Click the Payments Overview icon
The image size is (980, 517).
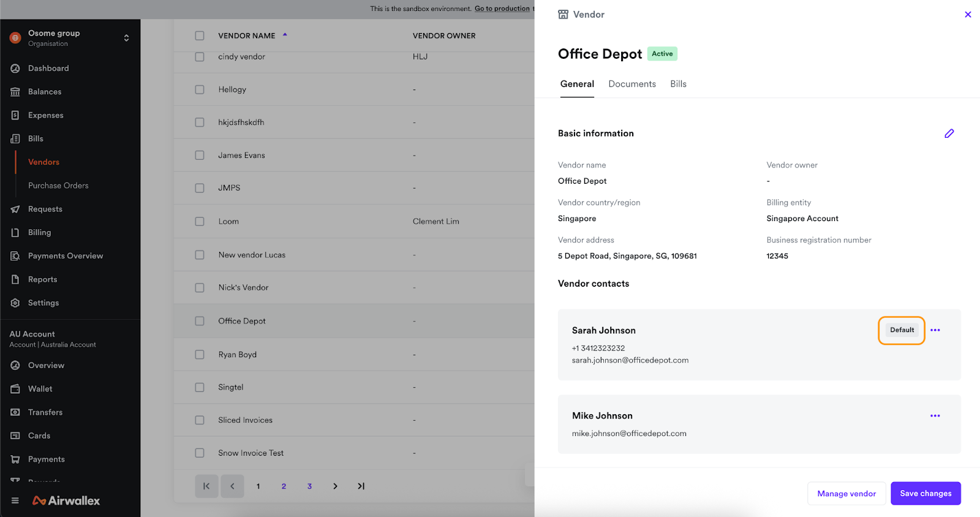15,256
